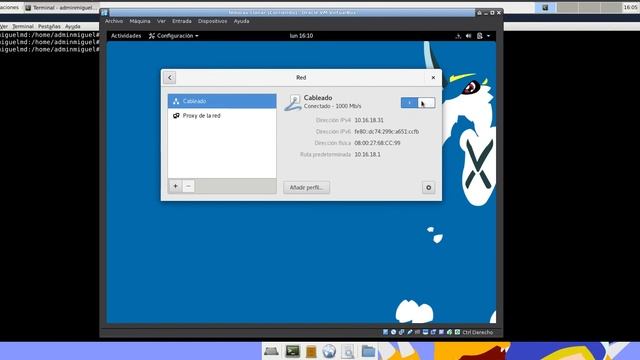Open show-desktop icon in bottom dock
Image resolution: width=640 pixels, height=360 pixels.
[271, 351]
